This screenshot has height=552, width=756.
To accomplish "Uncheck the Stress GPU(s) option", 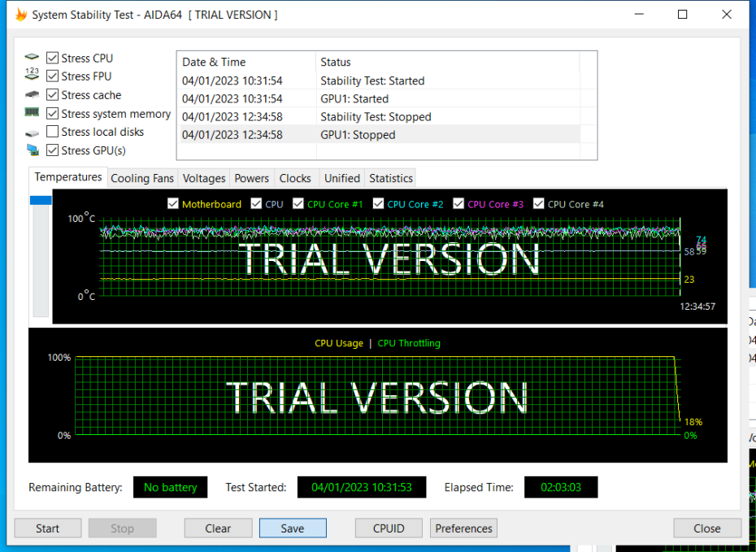I will pyautogui.click(x=53, y=150).
